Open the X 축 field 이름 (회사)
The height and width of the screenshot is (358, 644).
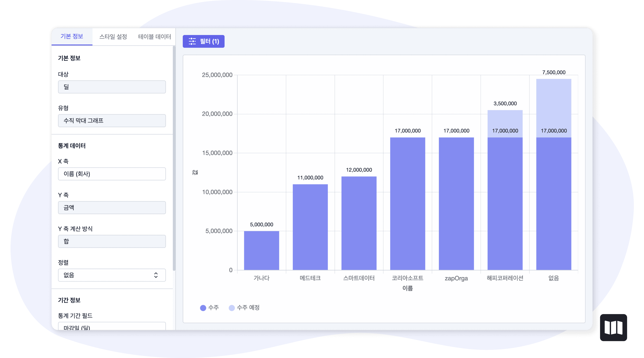pyautogui.click(x=112, y=174)
